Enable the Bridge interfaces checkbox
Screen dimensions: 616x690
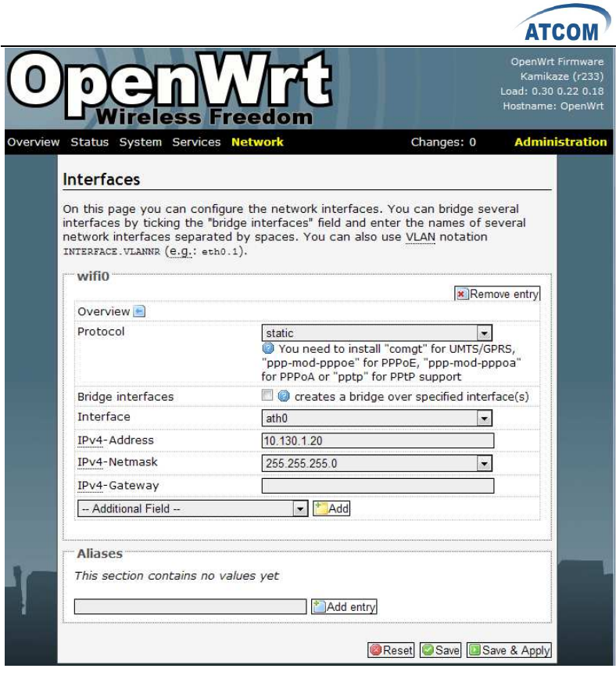(x=267, y=395)
